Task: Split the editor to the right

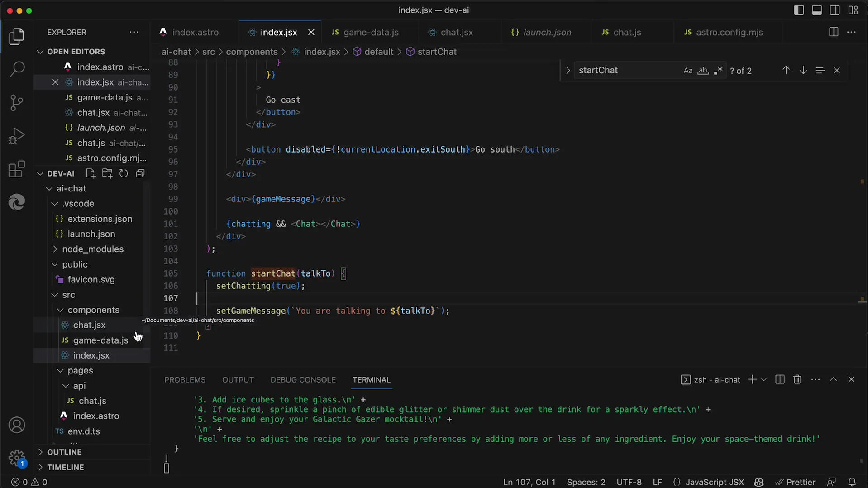Action: pos(834,32)
